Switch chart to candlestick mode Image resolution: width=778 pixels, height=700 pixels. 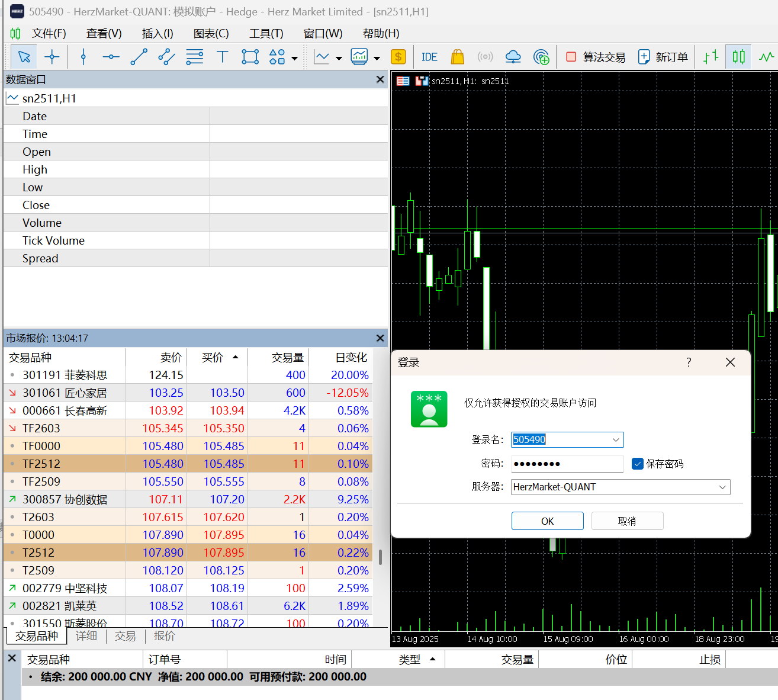[738, 57]
